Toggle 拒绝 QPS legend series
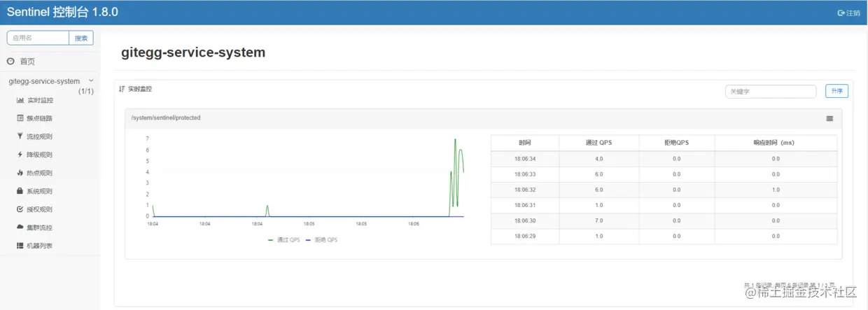 pos(321,239)
